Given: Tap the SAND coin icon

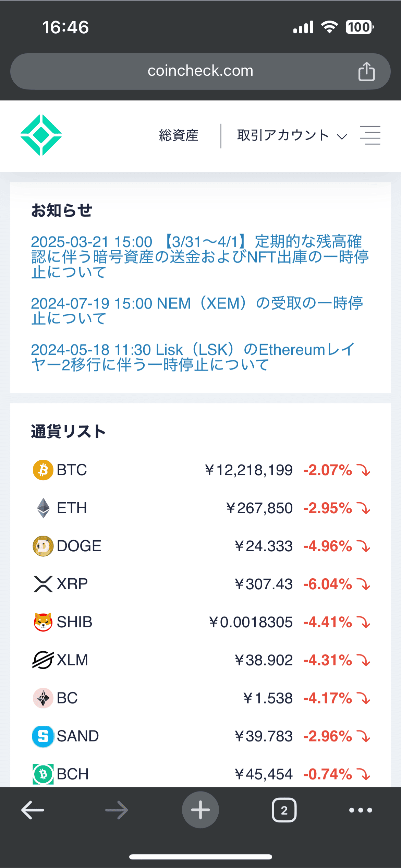Looking at the screenshot, I should click(x=43, y=736).
